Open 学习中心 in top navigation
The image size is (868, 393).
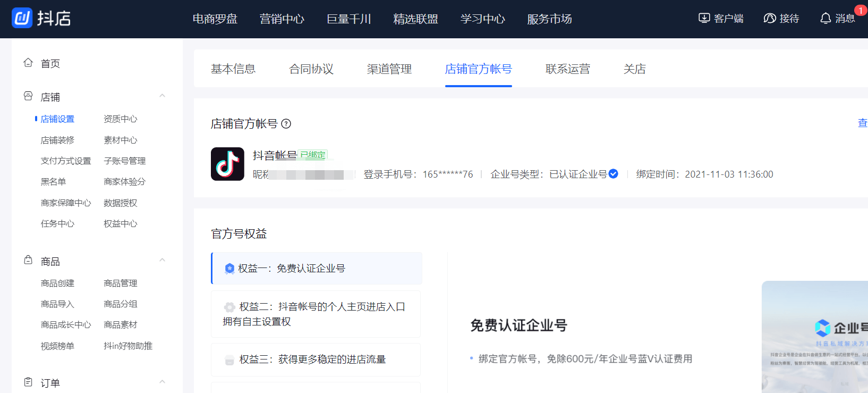[x=483, y=19]
